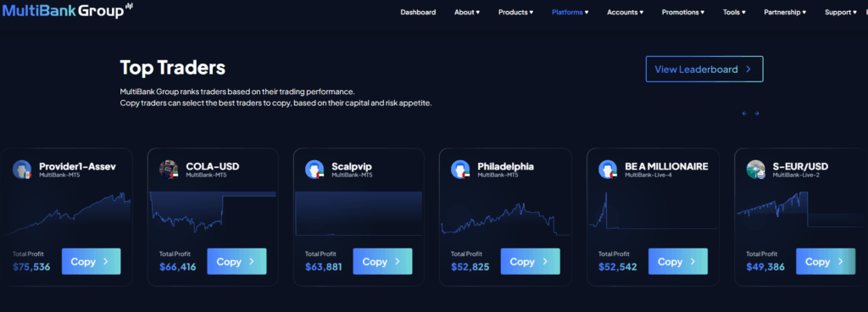Viewport: 868px width, 312px height.
Task: Copy the S-EUR/USD trader
Action: coord(826,262)
